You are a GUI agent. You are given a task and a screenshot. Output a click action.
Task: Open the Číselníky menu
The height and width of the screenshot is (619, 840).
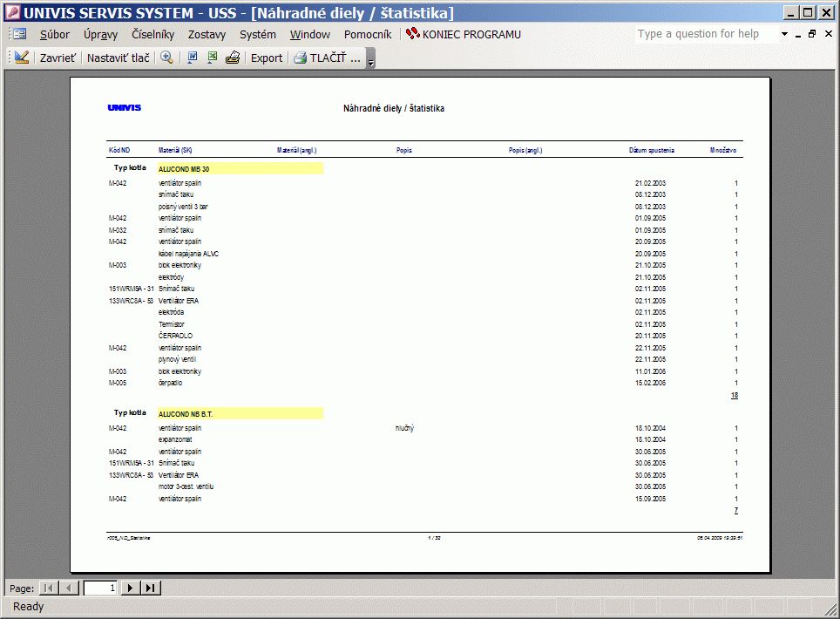click(152, 34)
